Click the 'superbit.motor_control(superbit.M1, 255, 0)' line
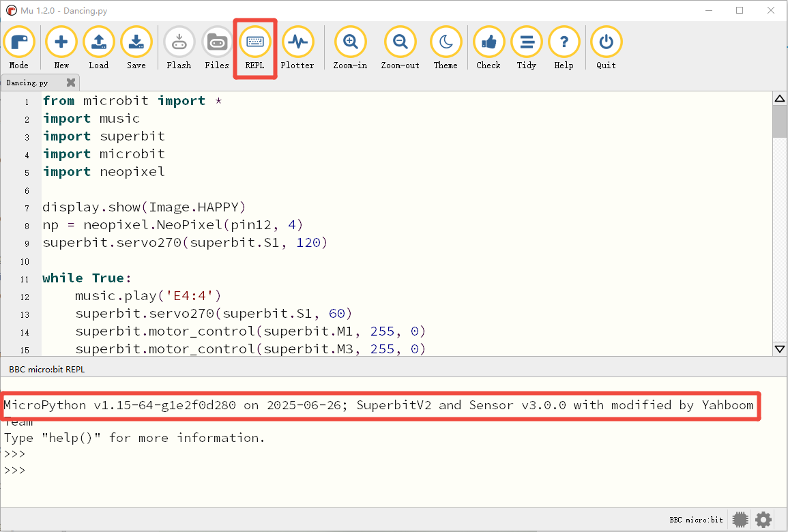This screenshot has width=788, height=532. (251, 331)
